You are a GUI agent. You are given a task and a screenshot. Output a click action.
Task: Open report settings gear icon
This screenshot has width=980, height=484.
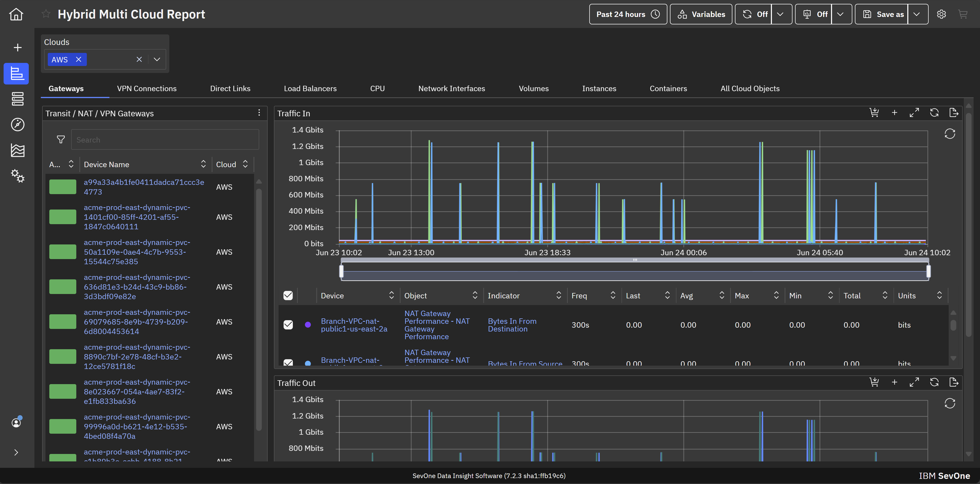pos(941,14)
